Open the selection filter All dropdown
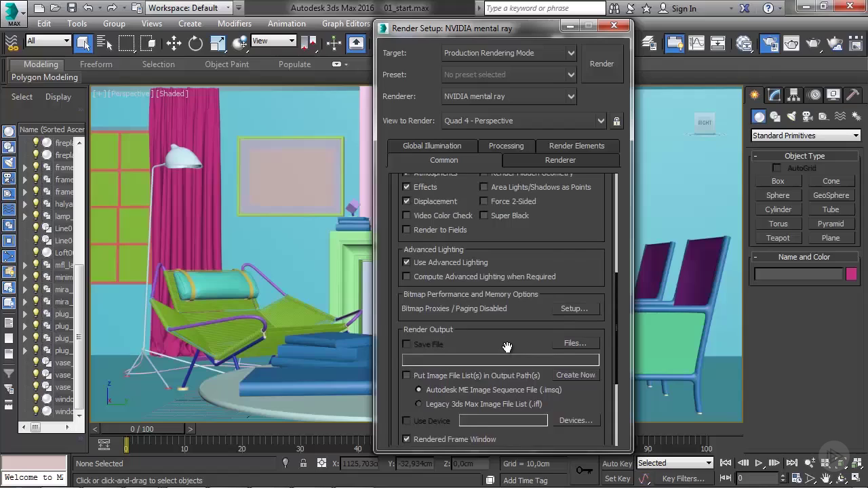868x488 pixels. tap(48, 41)
